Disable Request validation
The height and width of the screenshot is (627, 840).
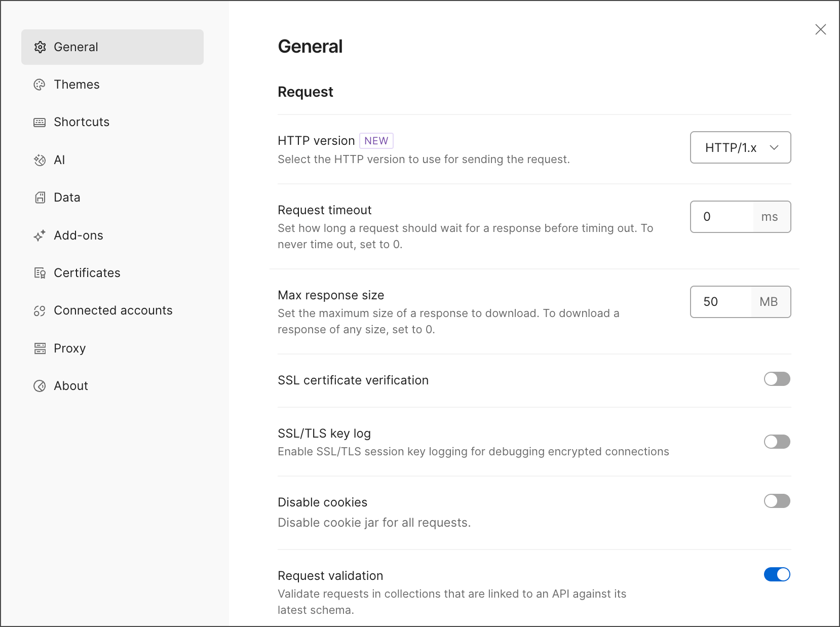click(776, 574)
